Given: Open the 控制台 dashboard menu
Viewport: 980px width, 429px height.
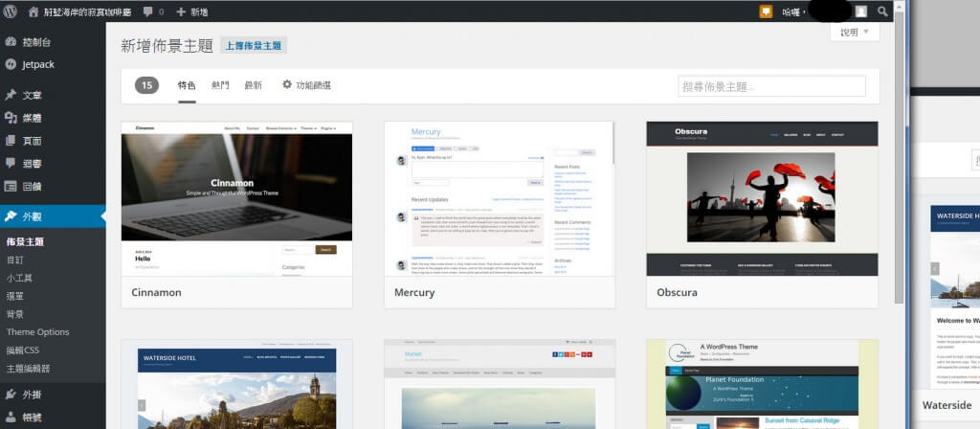Looking at the screenshot, I should (x=36, y=42).
